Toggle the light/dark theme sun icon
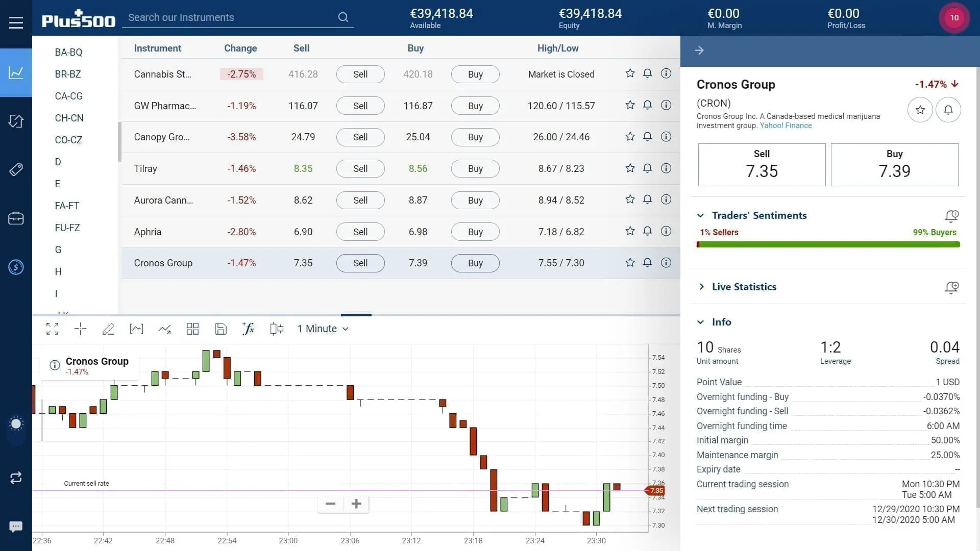980x551 pixels. [x=16, y=423]
